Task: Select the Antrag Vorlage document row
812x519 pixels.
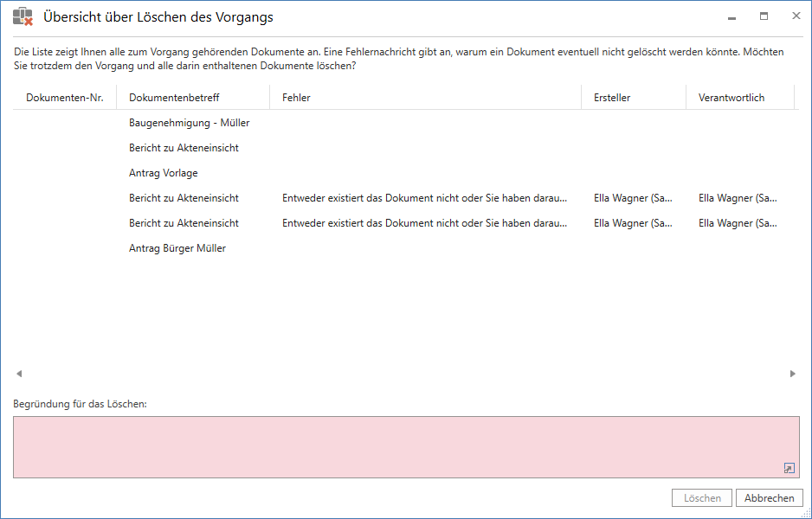Action: pos(406,173)
